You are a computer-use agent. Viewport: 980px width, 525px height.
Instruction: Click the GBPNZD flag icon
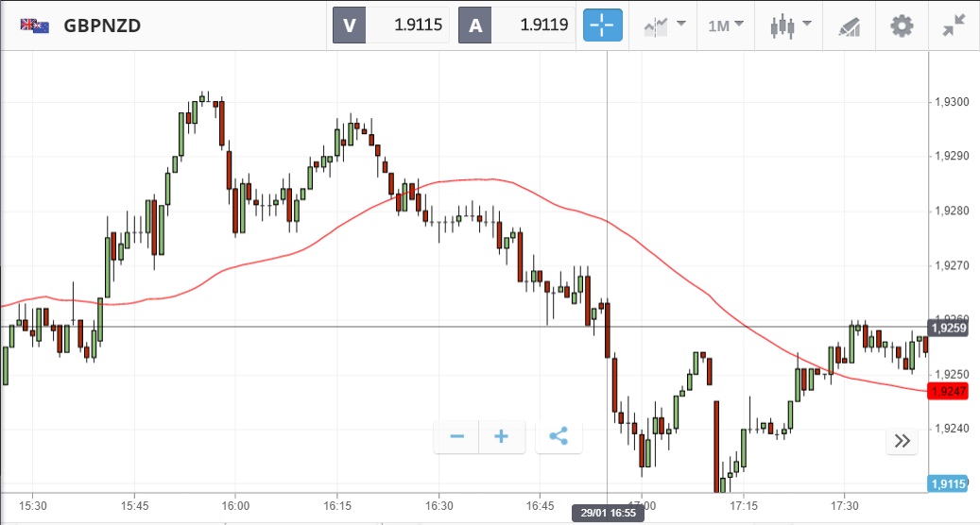pyautogui.click(x=34, y=25)
